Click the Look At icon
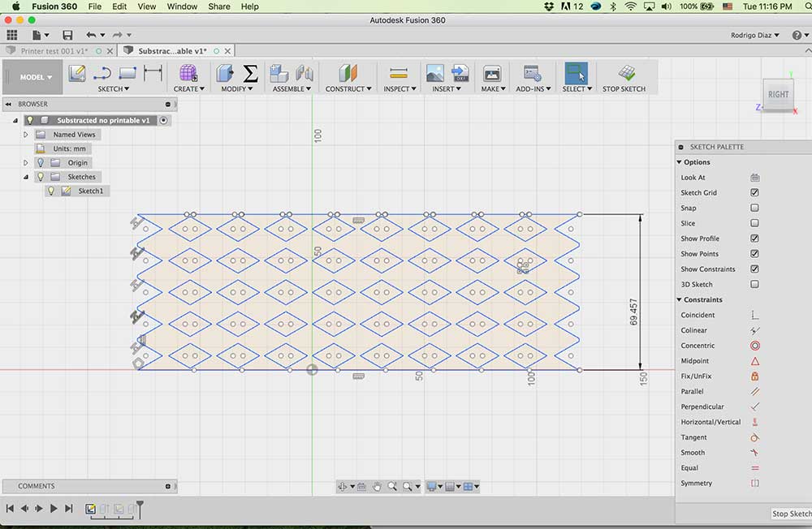Image resolution: width=812 pixels, height=529 pixels. coord(755,178)
